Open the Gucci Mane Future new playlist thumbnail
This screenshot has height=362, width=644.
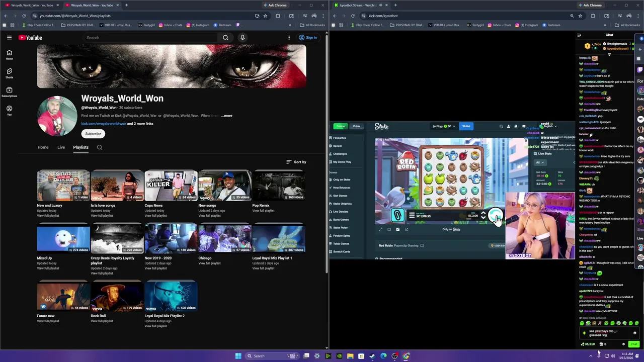[x=63, y=296]
